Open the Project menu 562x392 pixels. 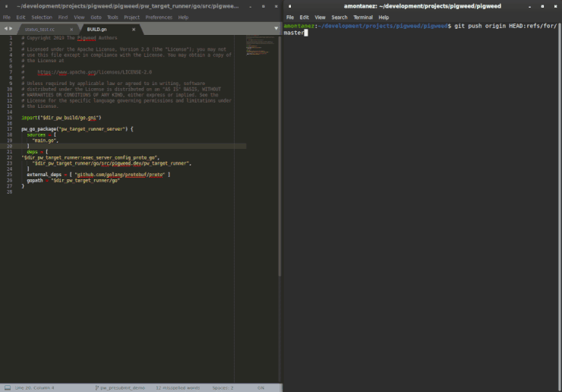(x=132, y=17)
